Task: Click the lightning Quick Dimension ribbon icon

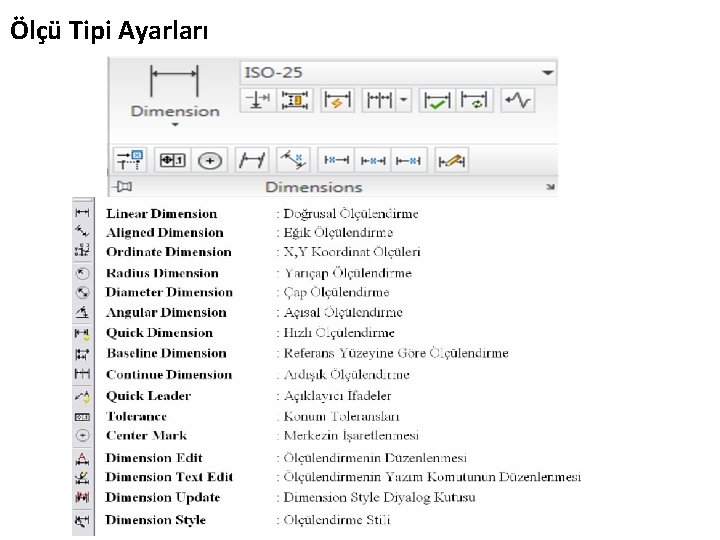Action: coord(337,100)
